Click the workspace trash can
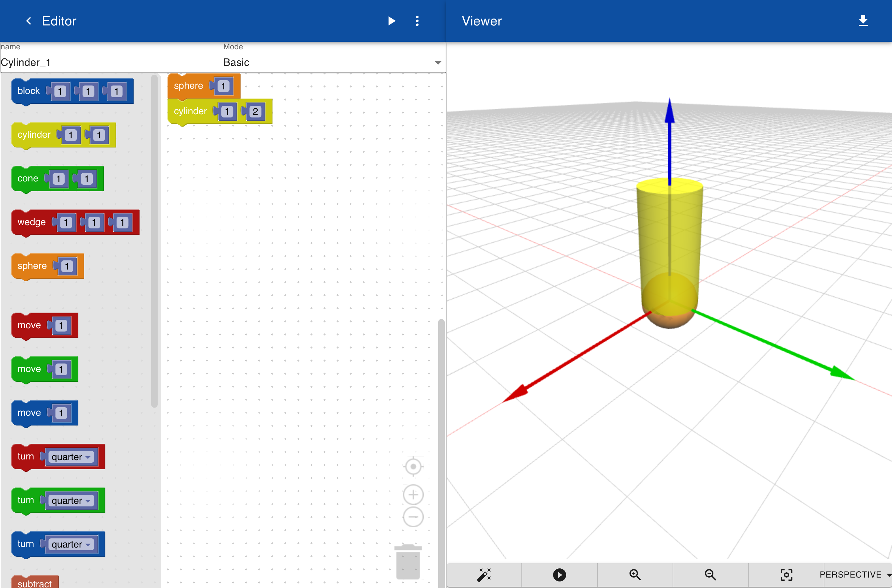892x588 pixels. coord(408,561)
